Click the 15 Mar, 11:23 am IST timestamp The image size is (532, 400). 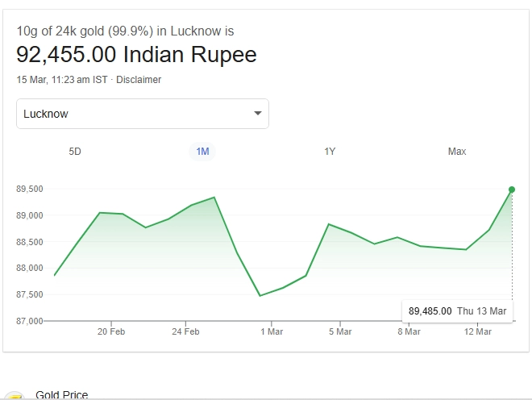(61, 80)
